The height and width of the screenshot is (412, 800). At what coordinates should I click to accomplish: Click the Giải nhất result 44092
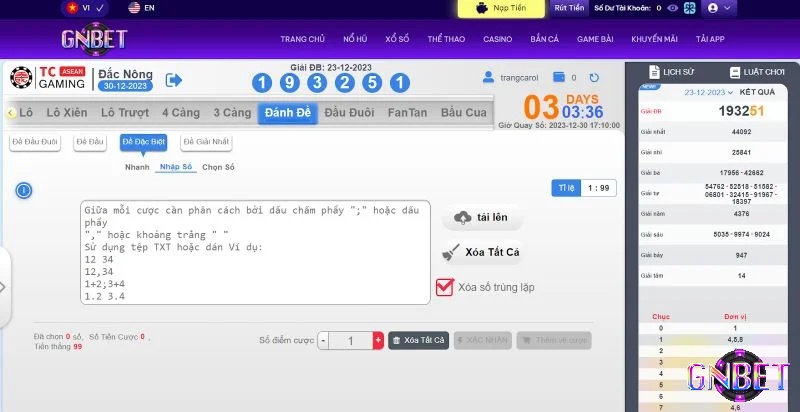(x=741, y=132)
